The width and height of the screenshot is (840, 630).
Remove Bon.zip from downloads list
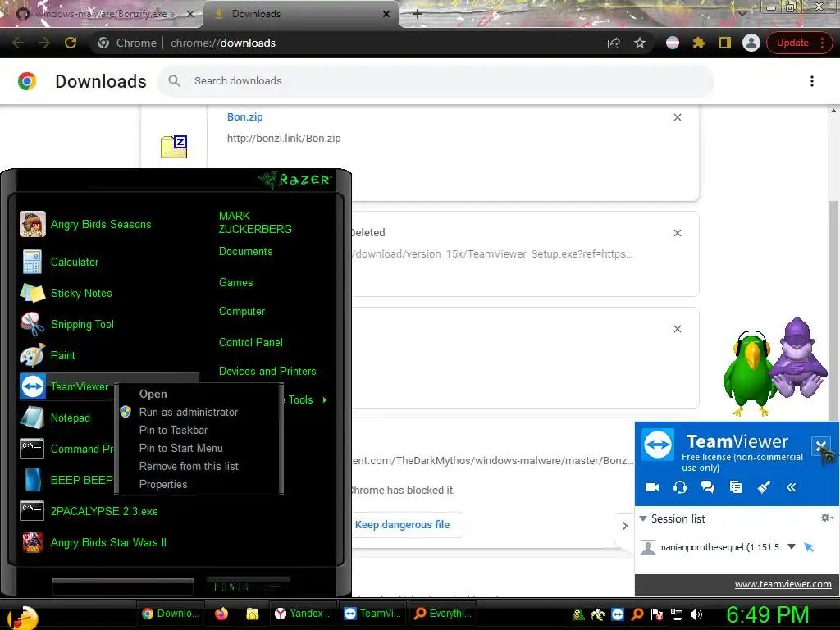[x=677, y=117]
